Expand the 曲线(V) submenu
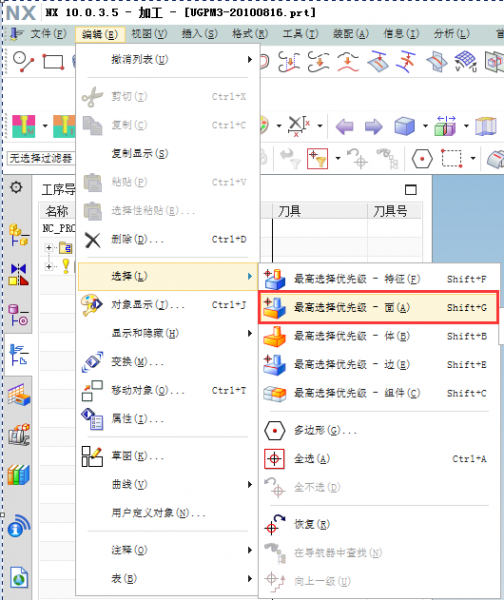This screenshot has height=600, width=504. pos(168,484)
